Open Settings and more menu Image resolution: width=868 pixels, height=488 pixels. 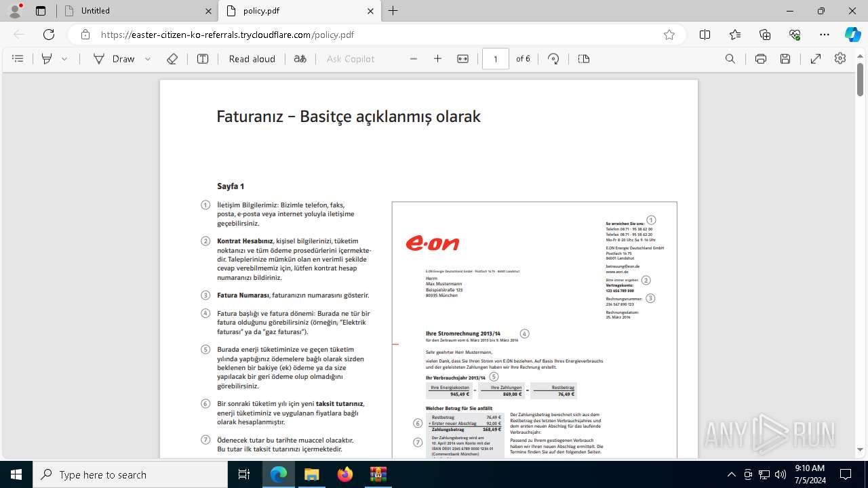click(825, 35)
